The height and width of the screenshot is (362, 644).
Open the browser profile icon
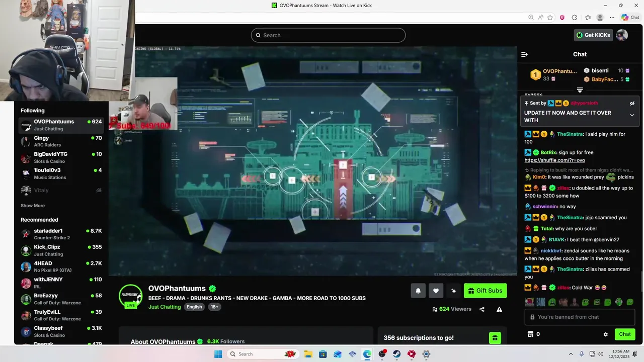click(x=600, y=18)
